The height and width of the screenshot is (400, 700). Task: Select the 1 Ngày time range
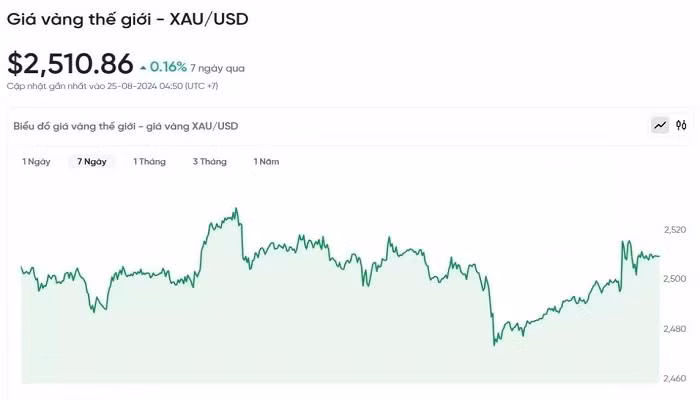(36, 161)
